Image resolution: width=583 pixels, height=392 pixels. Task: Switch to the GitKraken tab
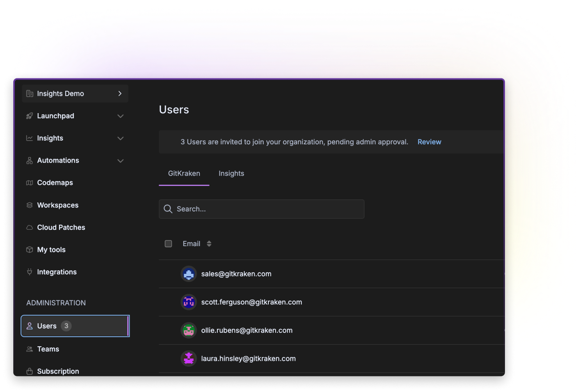(184, 174)
